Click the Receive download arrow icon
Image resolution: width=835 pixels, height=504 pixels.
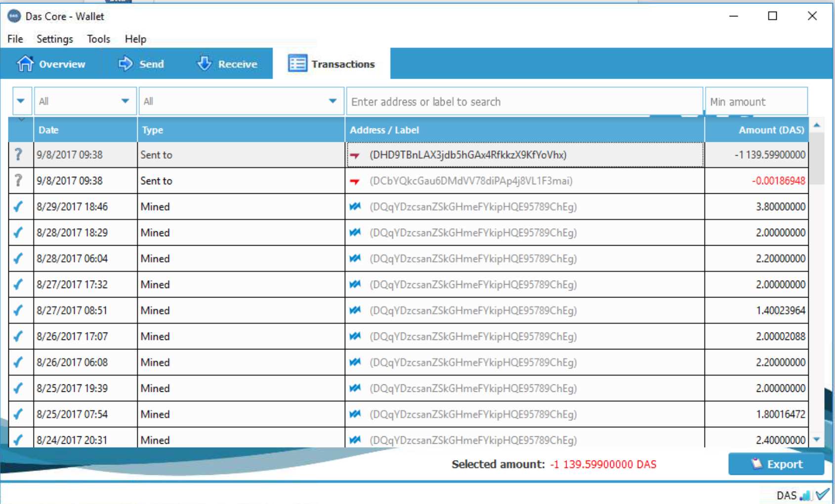point(204,63)
